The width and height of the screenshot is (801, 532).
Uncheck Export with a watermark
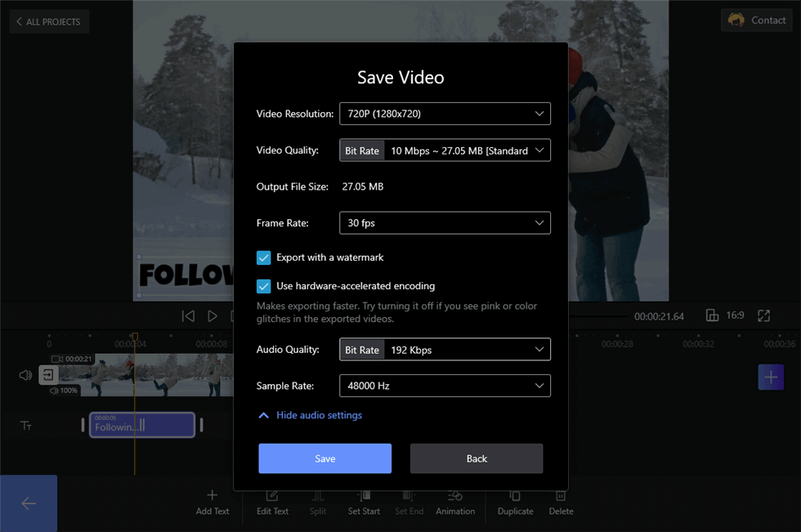coord(263,258)
